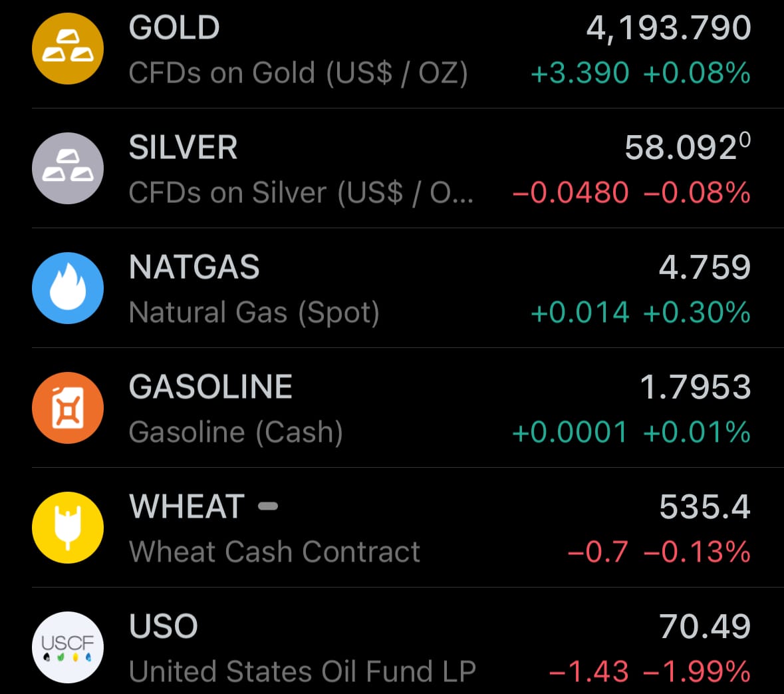
Task: Tap the GOLD gold bars icon
Action: (68, 49)
